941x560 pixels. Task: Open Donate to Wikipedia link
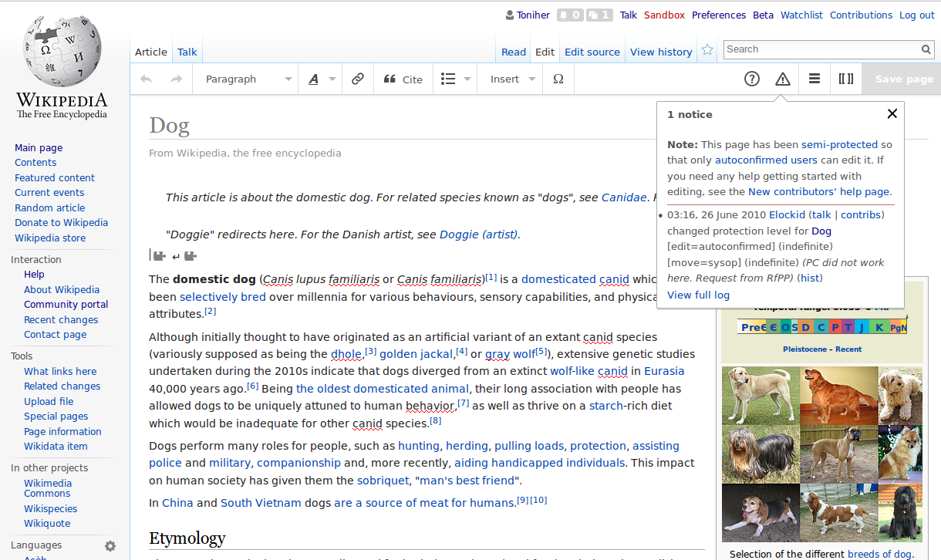tap(61, 222)
